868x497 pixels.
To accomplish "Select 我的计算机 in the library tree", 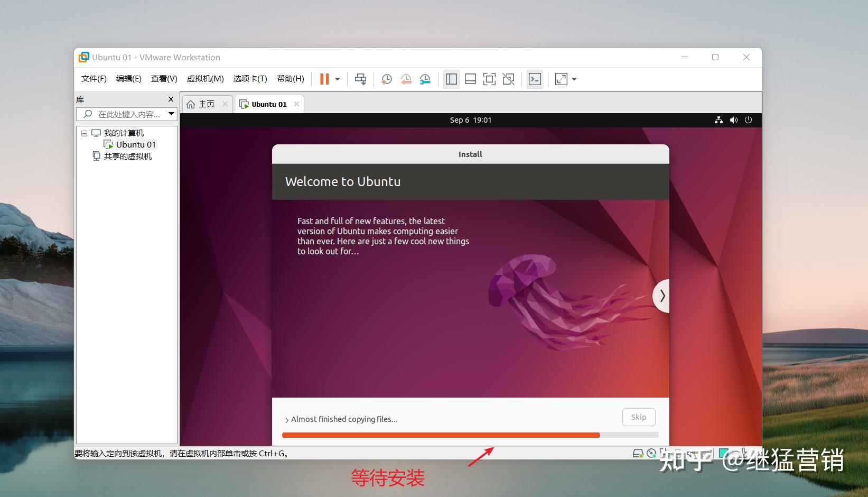I will (x=124, y=133).
